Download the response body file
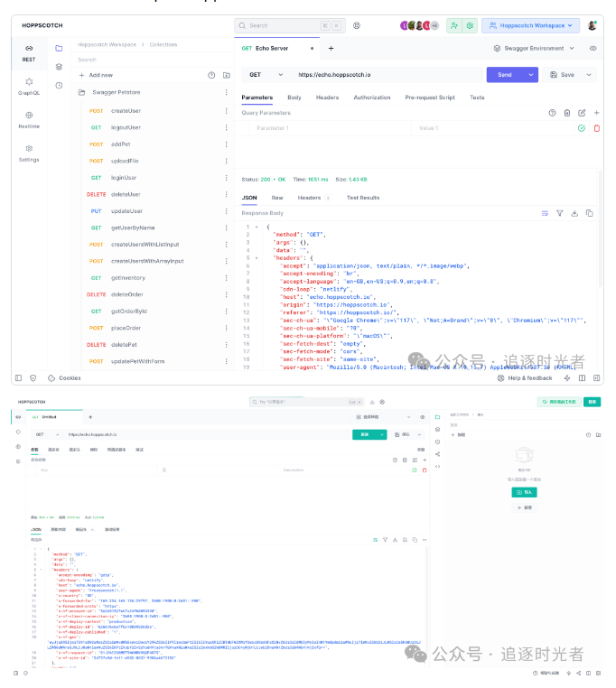The image size is (616, 688). [574, 213]
